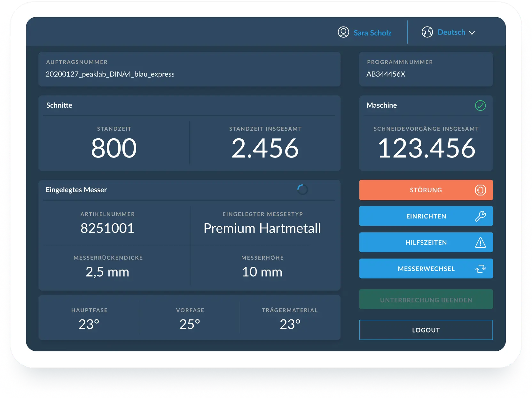Viewport: 532px width, 398px height.
Task: Click the Premium Hartmetall knife type
Action: [x=262, y=228]
